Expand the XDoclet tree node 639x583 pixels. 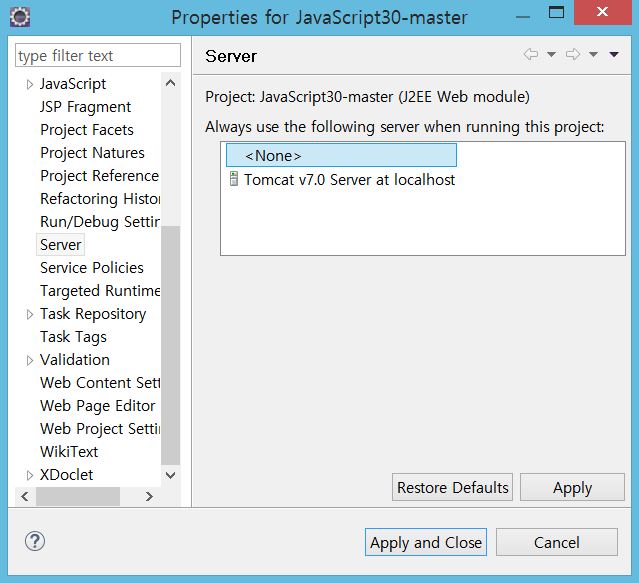click(x=29, y=475)
